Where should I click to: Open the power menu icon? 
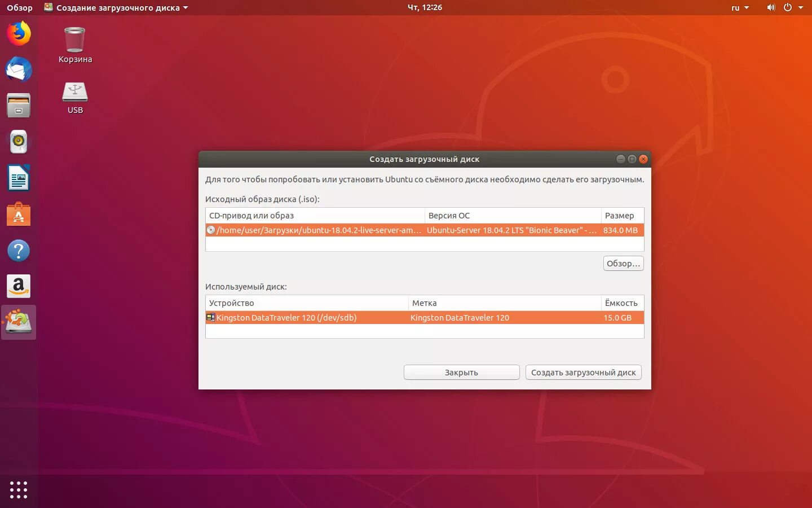[x=788, y=7]
